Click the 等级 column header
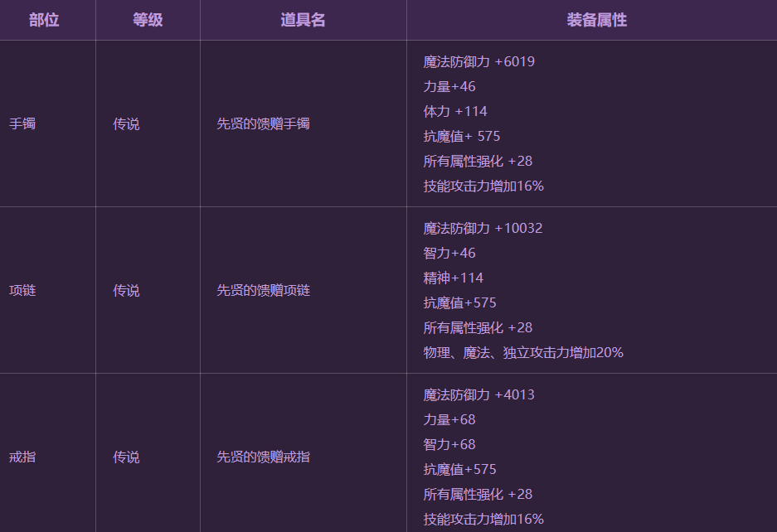 click(x=148, y=20)
